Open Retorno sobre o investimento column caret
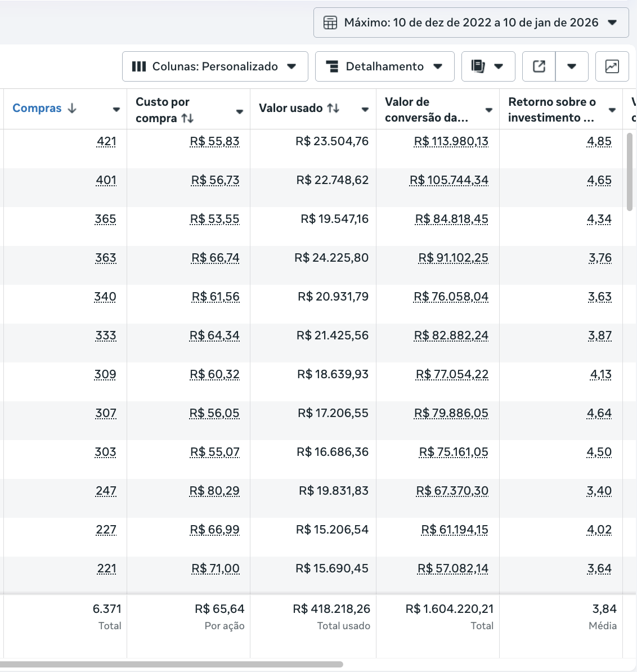Viewport: 637px width, 672px height. click(612, 110)
